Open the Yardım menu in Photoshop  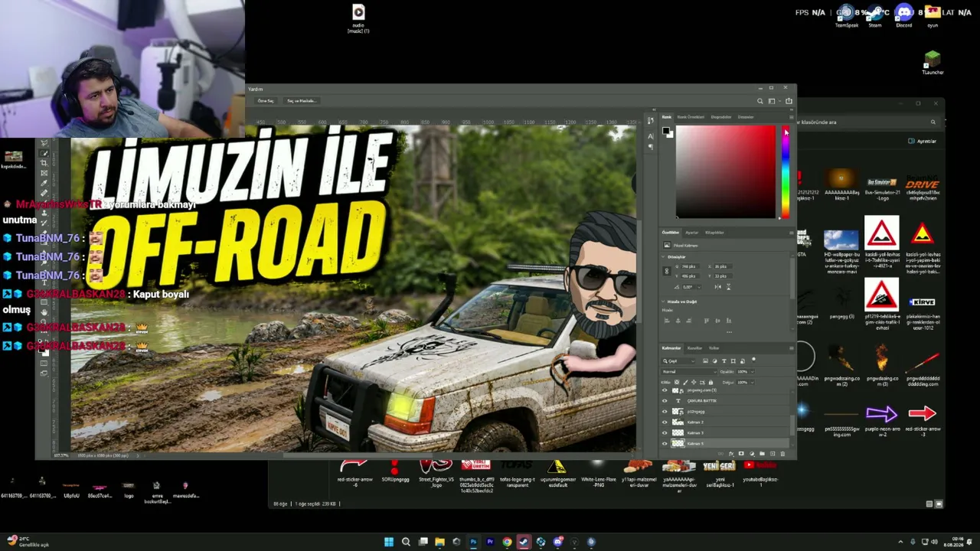[x=256, y=90]
